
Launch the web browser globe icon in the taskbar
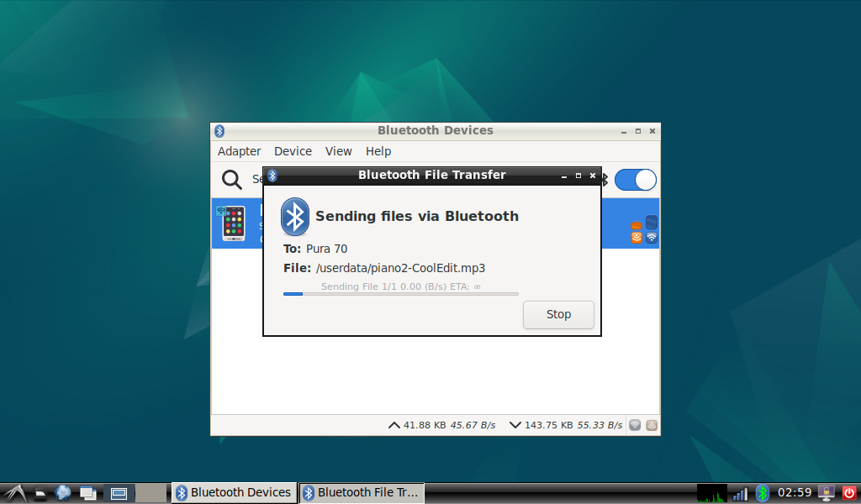pos(62,493)
